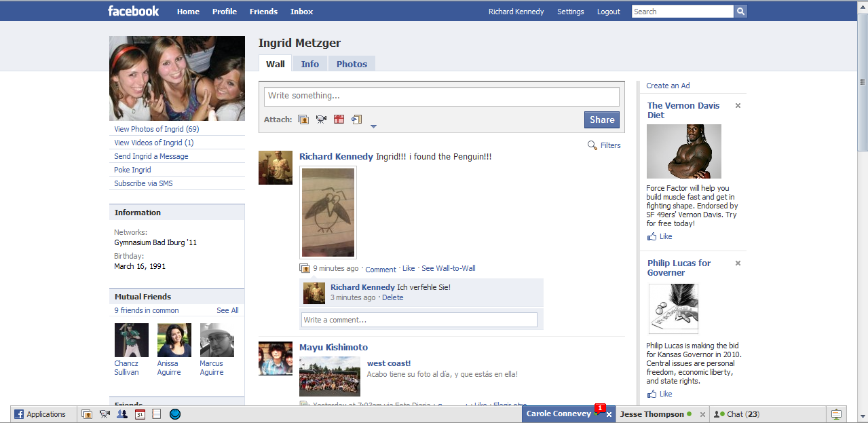Click the blue smiley icon in bottom bar

[x=175, y=414]
